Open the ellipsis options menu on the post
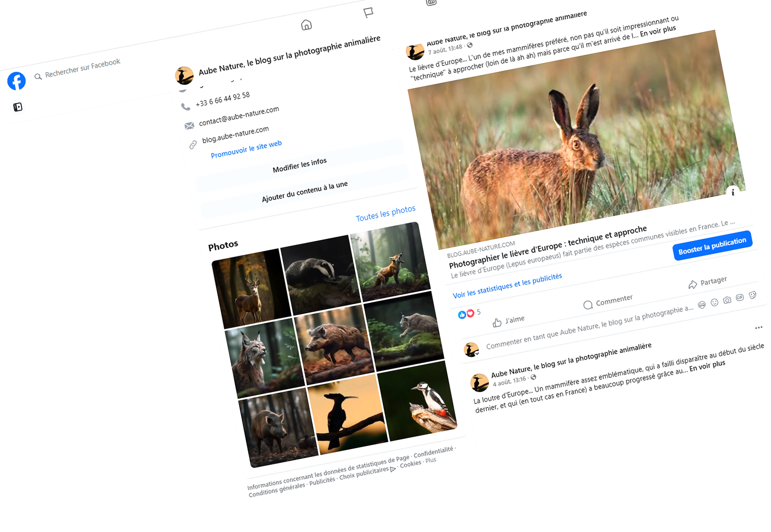Screen dimensions: 771x532 (758, 328)
